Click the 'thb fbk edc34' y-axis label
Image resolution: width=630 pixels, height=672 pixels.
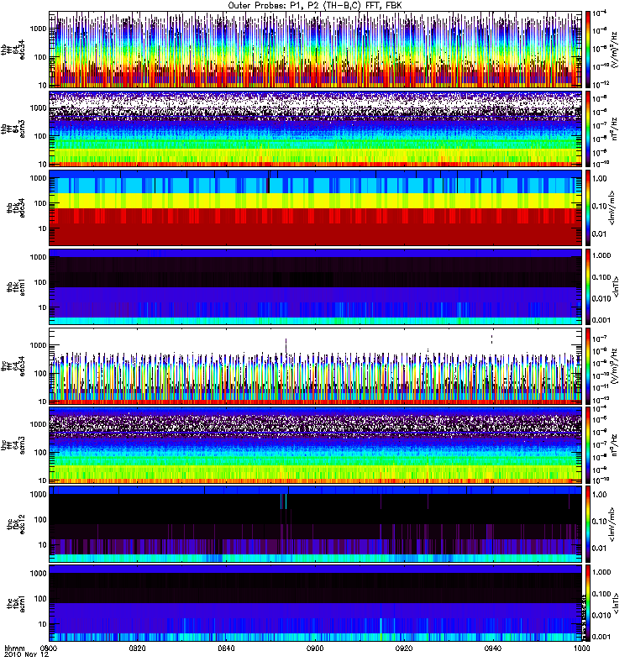[x=15, y=207]
